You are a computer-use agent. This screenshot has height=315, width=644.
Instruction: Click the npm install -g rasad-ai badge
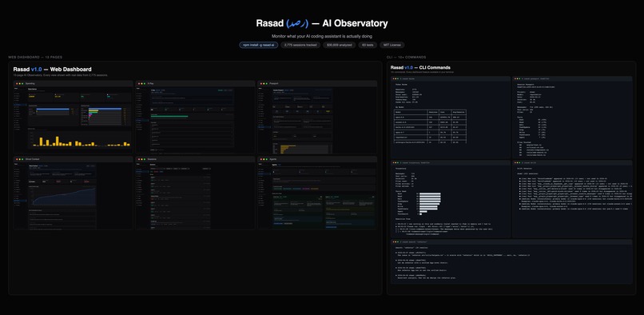(259, 45)
